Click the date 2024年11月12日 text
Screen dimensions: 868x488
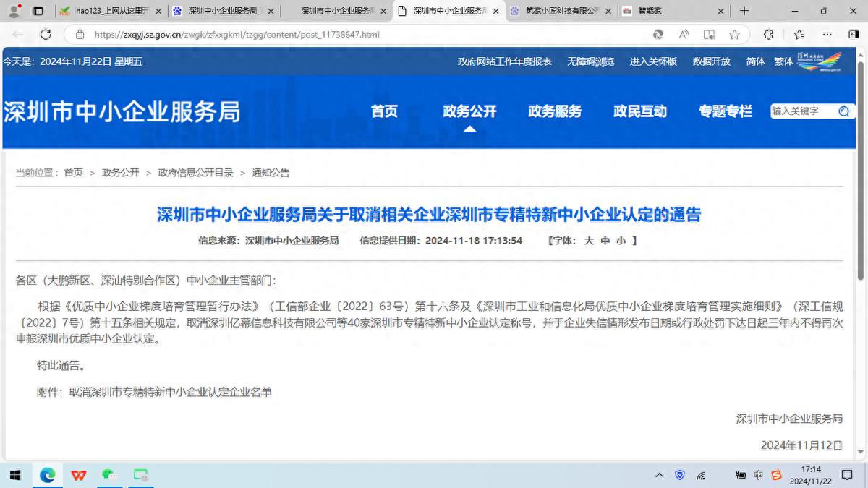click(x=801, y=445)
